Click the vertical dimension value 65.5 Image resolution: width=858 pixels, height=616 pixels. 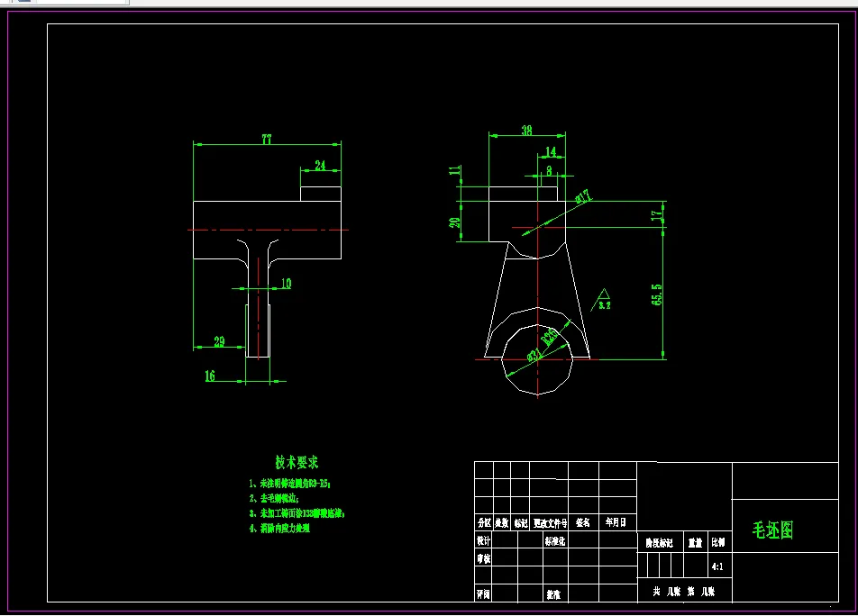pyautogui.click(x=657, y=294)
